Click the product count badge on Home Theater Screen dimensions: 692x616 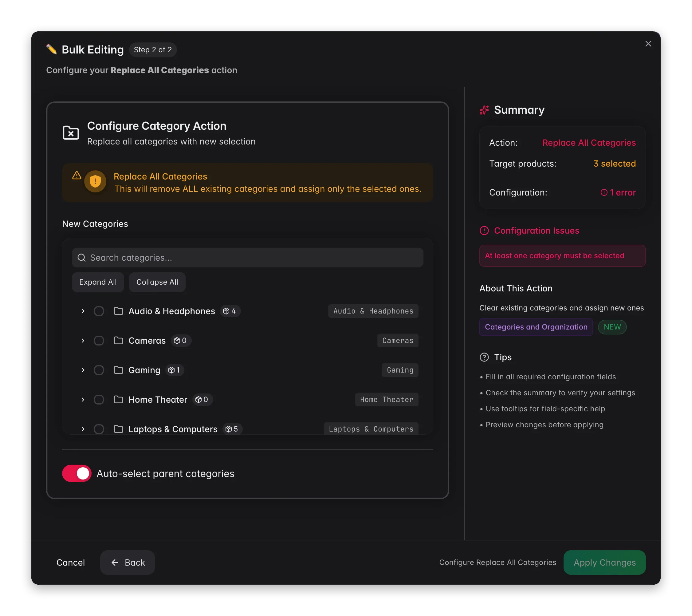[x=202, y=399]
